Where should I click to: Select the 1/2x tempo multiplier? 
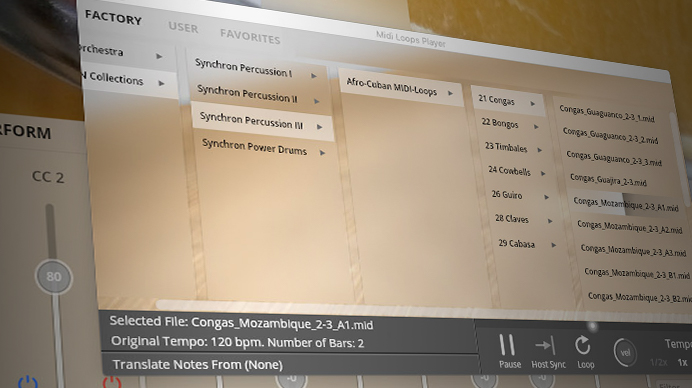click(658, 362)
